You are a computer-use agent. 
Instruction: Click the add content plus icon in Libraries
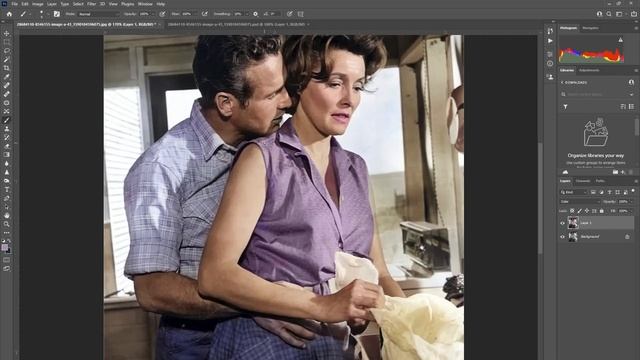coord(623,172)
